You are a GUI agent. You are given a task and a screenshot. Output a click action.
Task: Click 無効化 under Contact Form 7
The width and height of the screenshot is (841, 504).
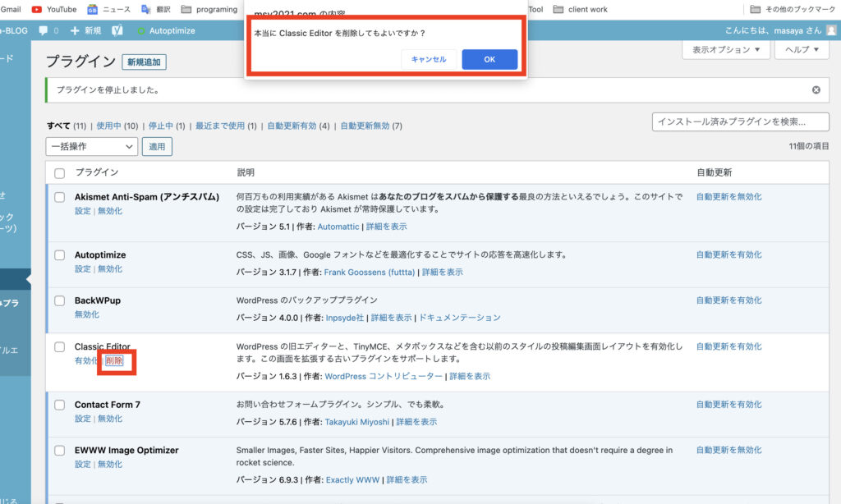click(110, 418)
